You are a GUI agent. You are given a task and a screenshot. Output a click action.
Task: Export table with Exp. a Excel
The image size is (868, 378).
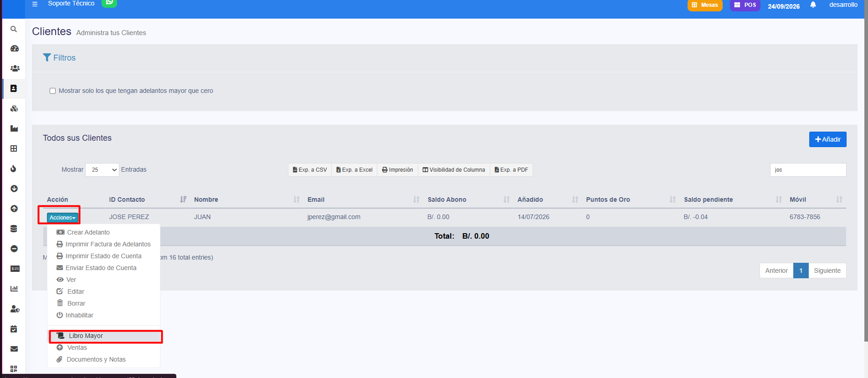click(x=354, y=170)
